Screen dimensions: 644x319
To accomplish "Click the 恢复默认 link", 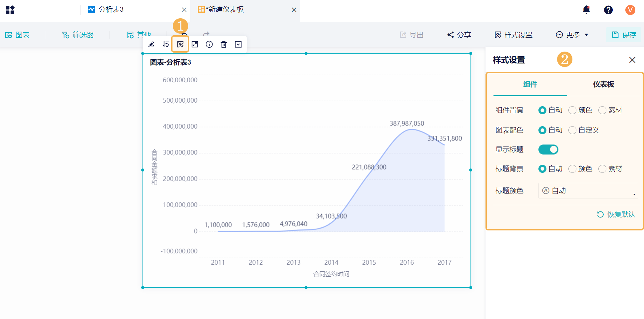I will pos(616,214).
